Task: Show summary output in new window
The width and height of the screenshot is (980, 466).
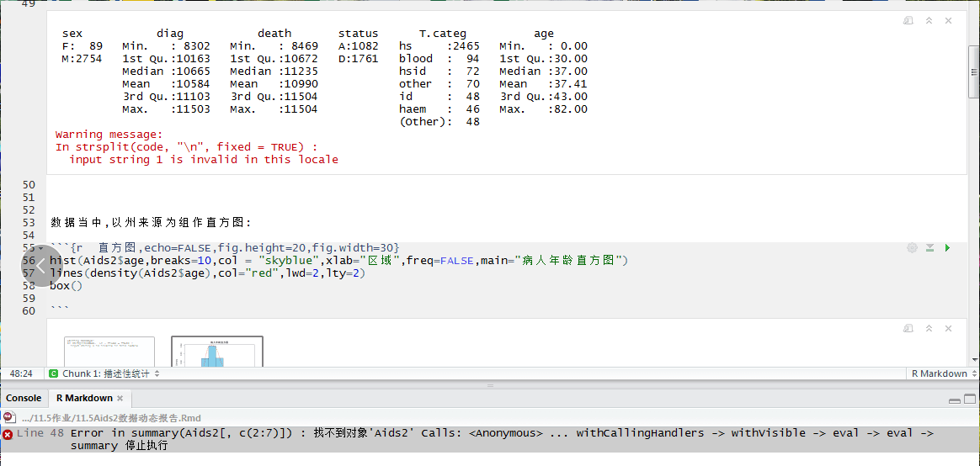Action: [908, 21]
